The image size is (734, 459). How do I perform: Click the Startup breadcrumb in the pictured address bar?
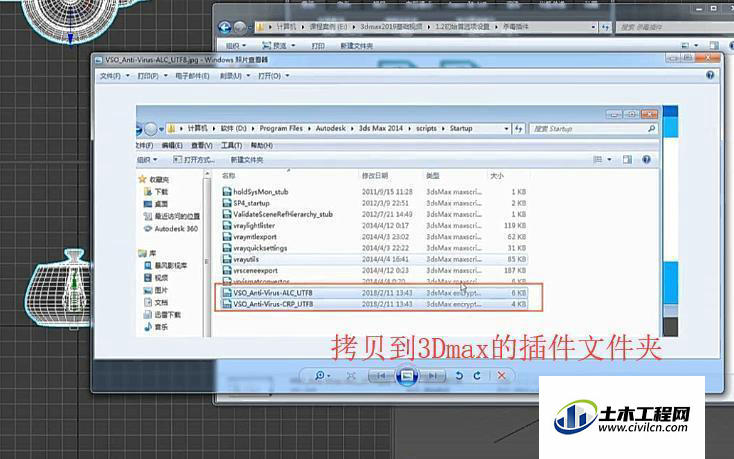coord(461,128)
